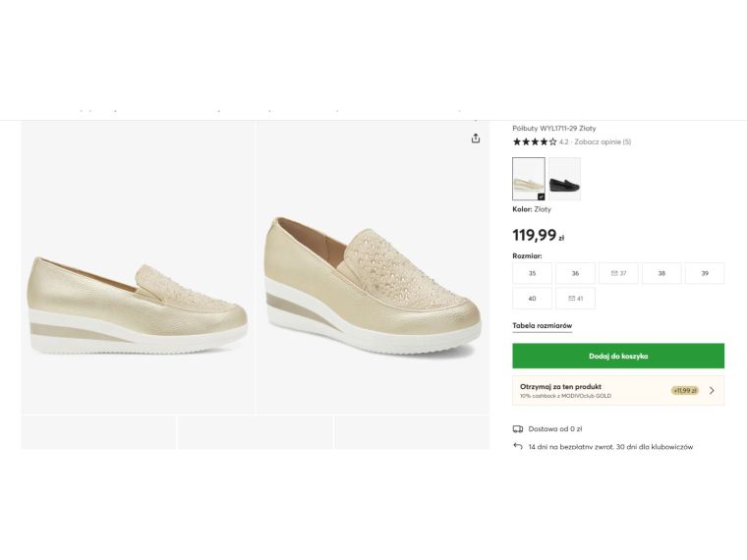
Task: Select size 40
Action: tap(532, 299)
